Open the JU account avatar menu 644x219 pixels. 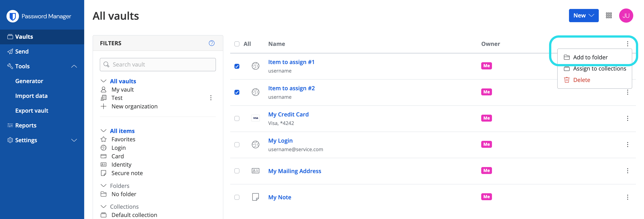click(x=626, y=15)
